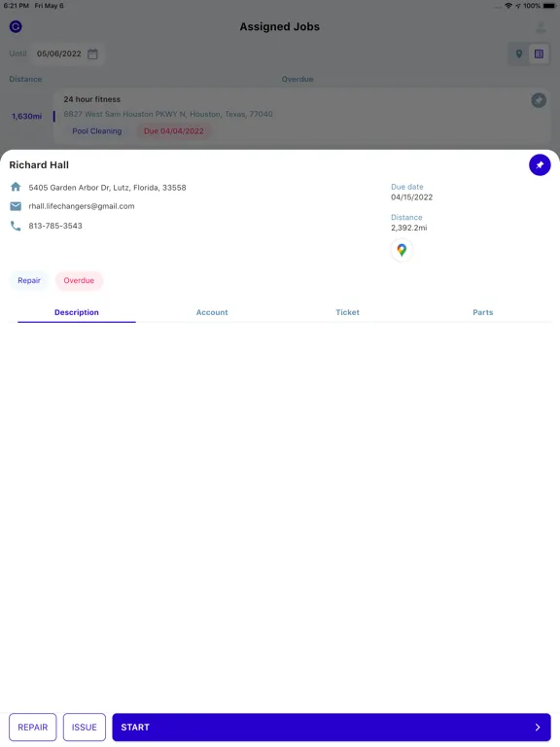Open the Parts tab
The width and height of the screenshot is (560, 747).
[x=483, y=312]
